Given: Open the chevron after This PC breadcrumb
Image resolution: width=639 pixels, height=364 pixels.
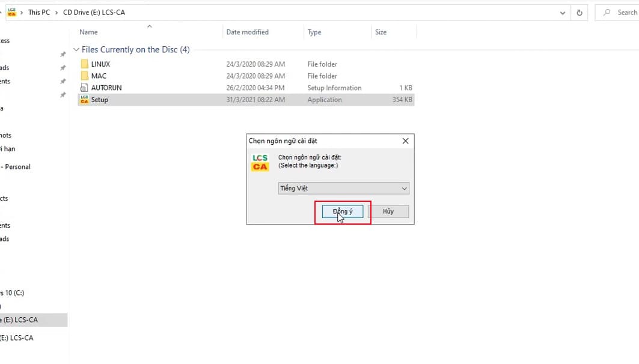Looking at the screenshot, I should coord(57,13).
